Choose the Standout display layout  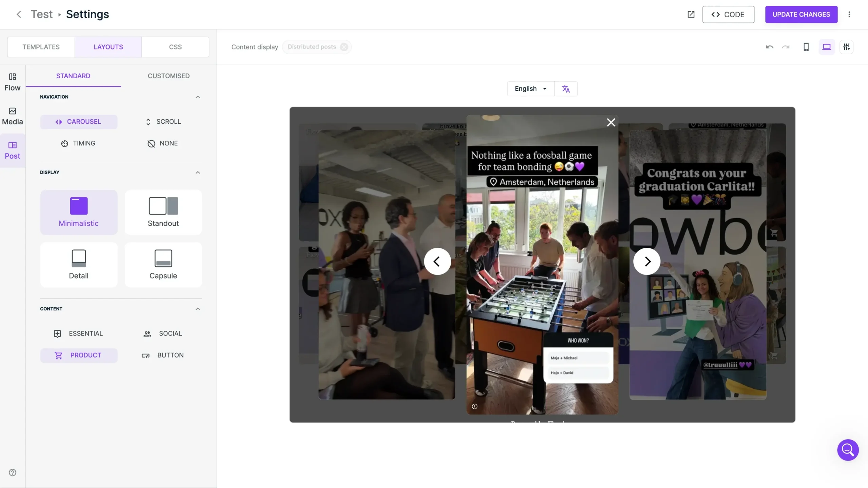tap(163, 212)
